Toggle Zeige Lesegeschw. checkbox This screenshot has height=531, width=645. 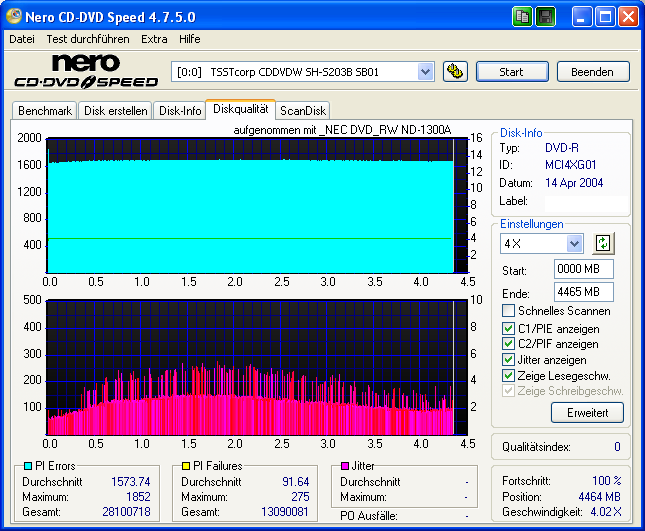[x=508, y=376]
